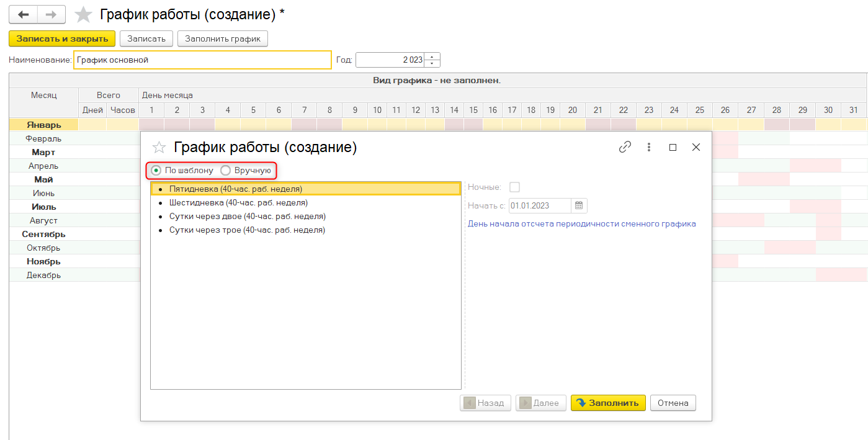Decrease the year with down stepper arrow
The width and height of the screenshot is (868, 440).
click(x=432, y=63)
